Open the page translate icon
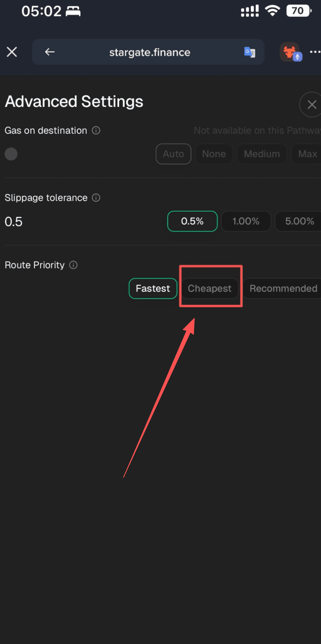This screenshot has height=644, width=321. 250,52
